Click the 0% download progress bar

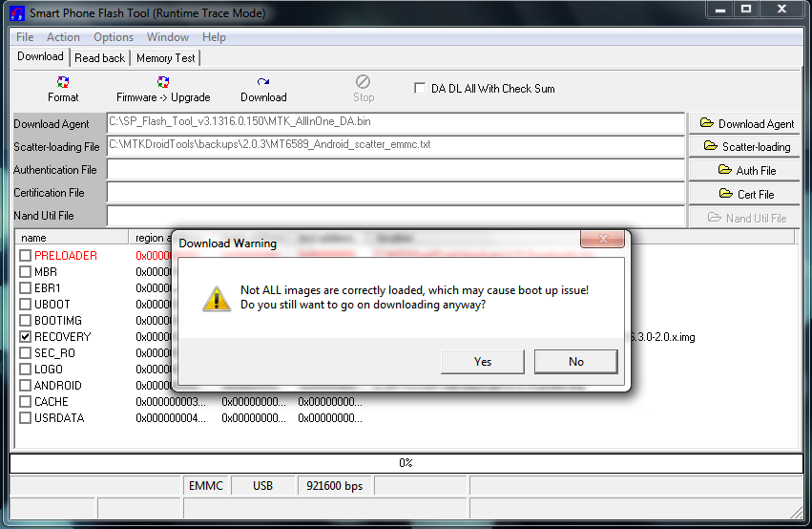coord(406,463)
